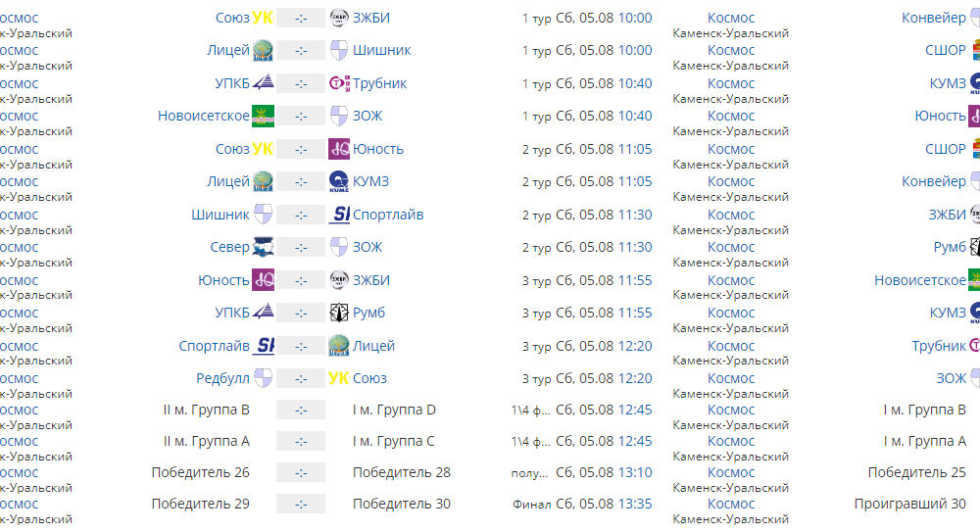Screen dimensions: 980x532
Task: Click Победитель 26 text
Action: tap(200, 472)
